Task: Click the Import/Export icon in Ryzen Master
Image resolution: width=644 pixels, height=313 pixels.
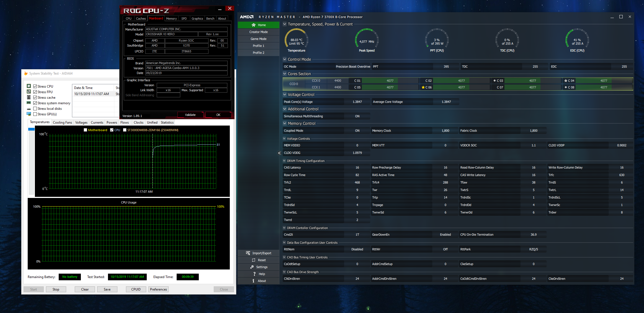Action: (x=248, y=253)
